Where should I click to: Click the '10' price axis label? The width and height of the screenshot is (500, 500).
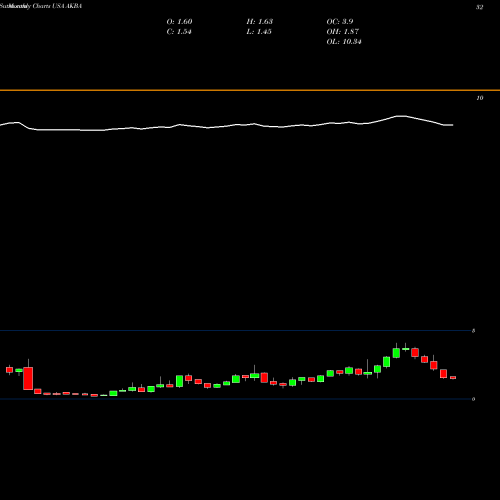[479, 98]
